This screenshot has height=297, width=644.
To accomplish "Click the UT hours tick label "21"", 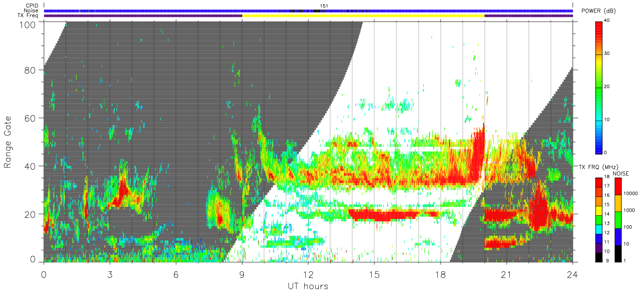I will point(507,274).
